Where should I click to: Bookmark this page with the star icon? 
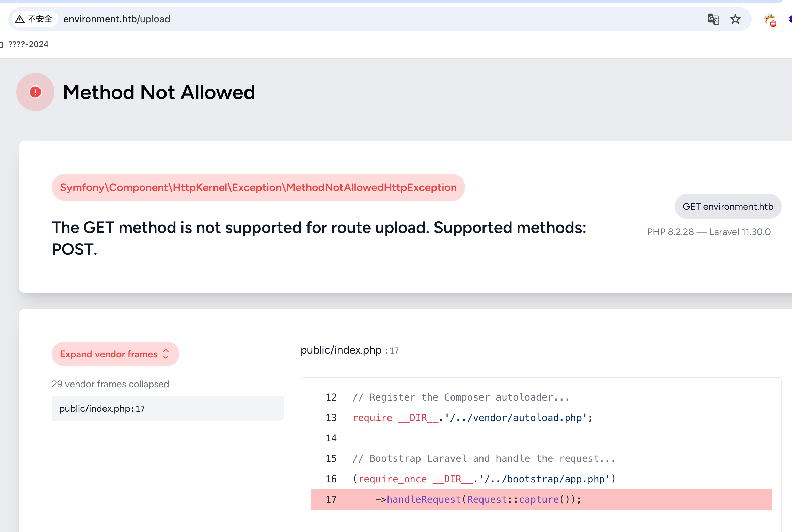pos(735,19)
